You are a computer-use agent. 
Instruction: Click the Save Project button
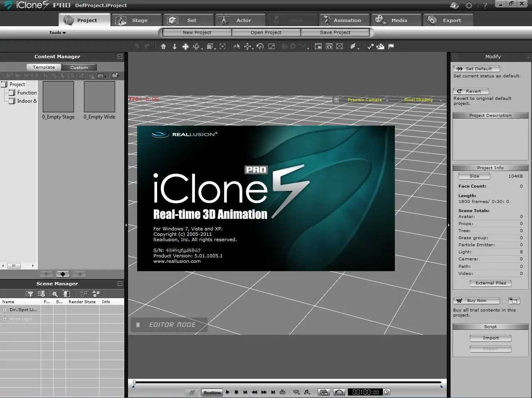pos(335,32)
